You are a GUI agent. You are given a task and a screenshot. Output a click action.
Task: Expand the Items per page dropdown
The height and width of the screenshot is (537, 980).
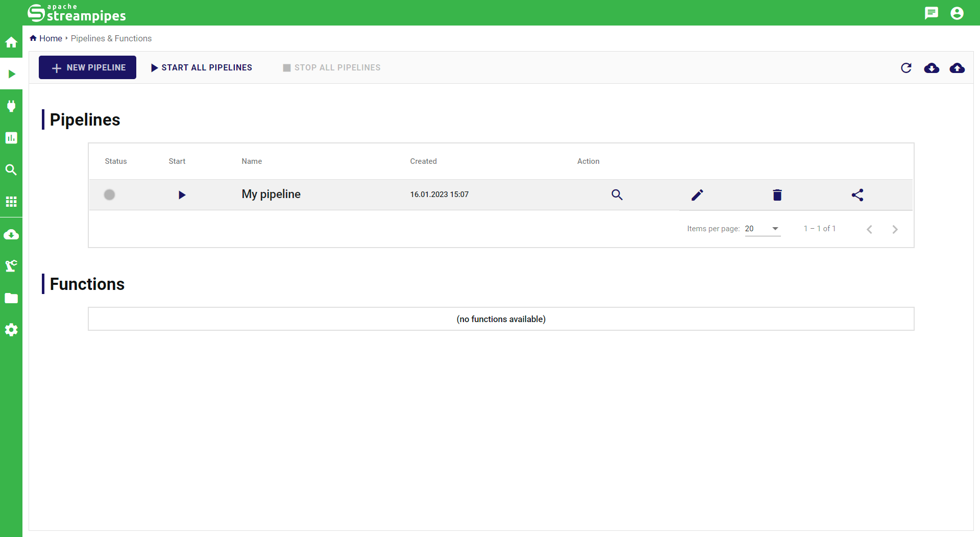click(x=763, y=229)
